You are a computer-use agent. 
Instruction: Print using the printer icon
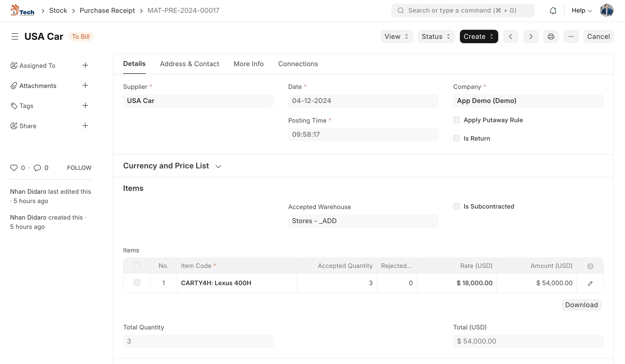551,36
